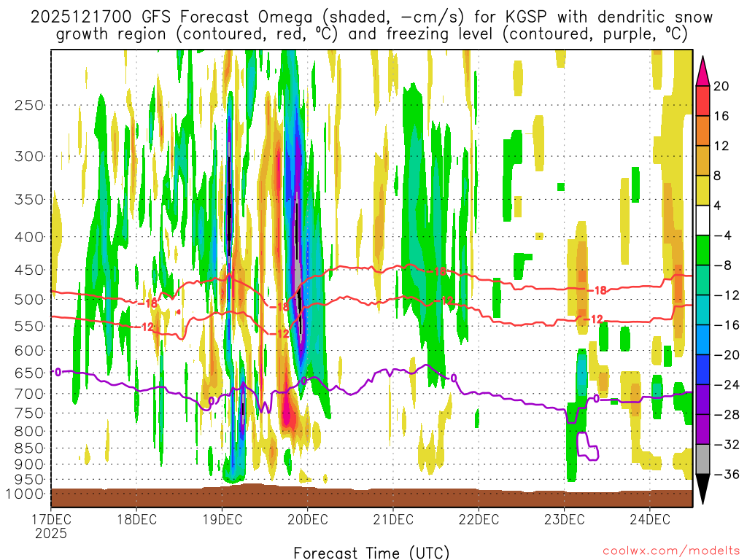
Task: Click the brown terrain band at the chart bottom
Action: coord(371,497)
